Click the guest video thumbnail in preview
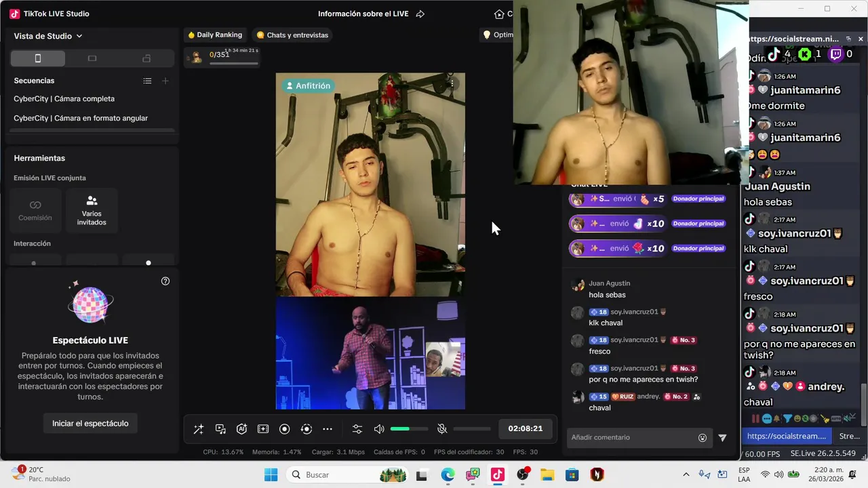 click(443, 359)
